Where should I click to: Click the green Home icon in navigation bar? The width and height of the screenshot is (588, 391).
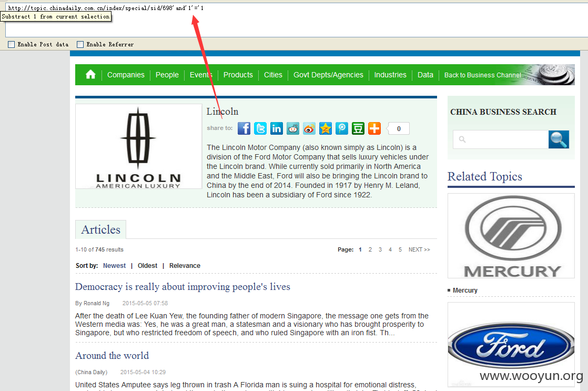click(90, 74)
